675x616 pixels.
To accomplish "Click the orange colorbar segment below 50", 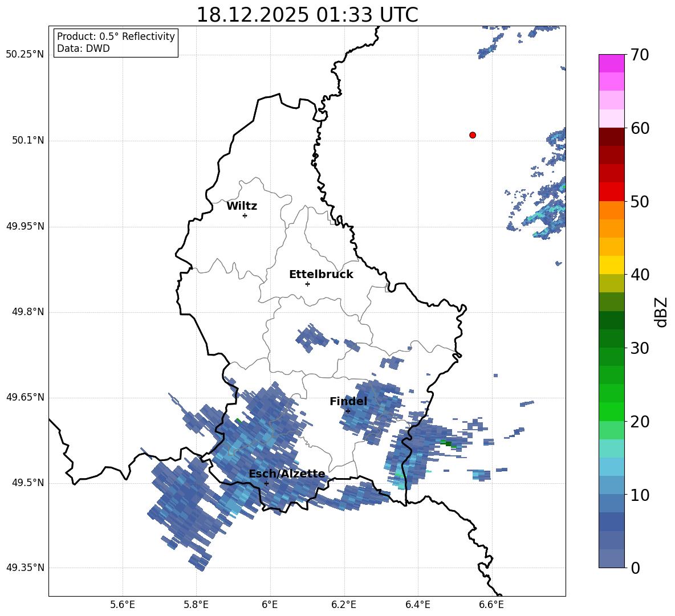I will tap(611, 210).
